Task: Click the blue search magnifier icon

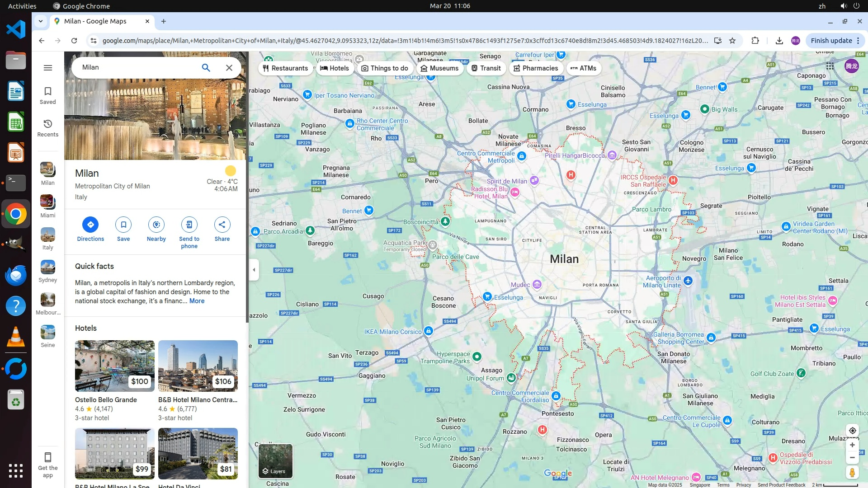Action: tap(206, 67)
